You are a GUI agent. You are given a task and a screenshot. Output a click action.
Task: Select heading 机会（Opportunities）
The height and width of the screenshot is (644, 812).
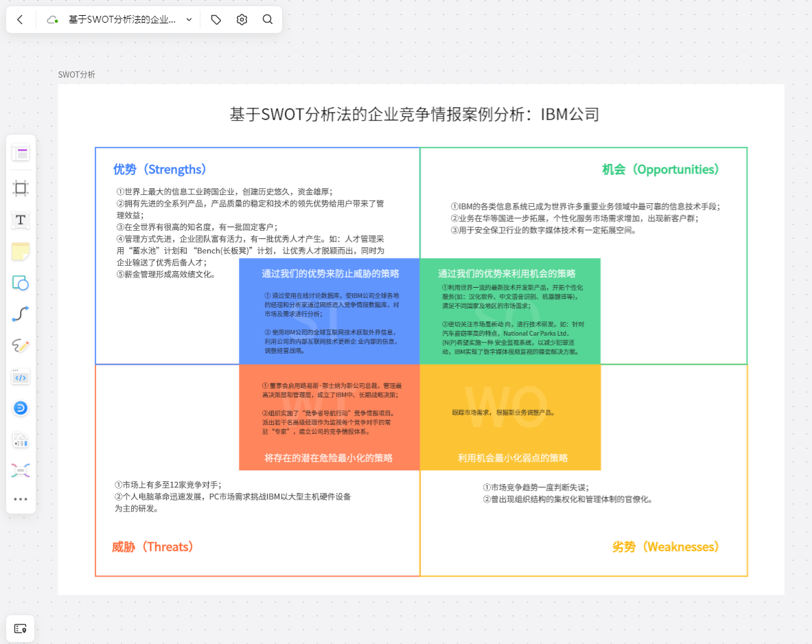660,170
